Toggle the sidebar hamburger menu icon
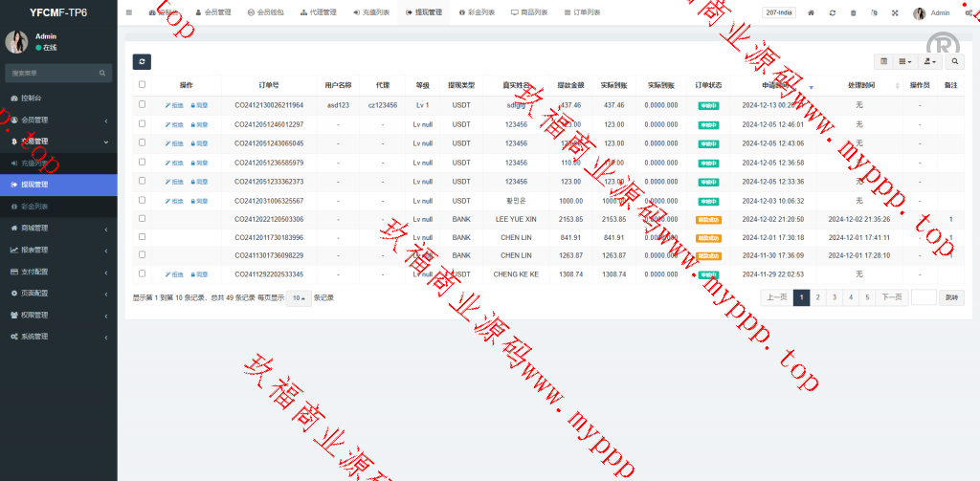980x481 pixels. (x=129, y=12)
